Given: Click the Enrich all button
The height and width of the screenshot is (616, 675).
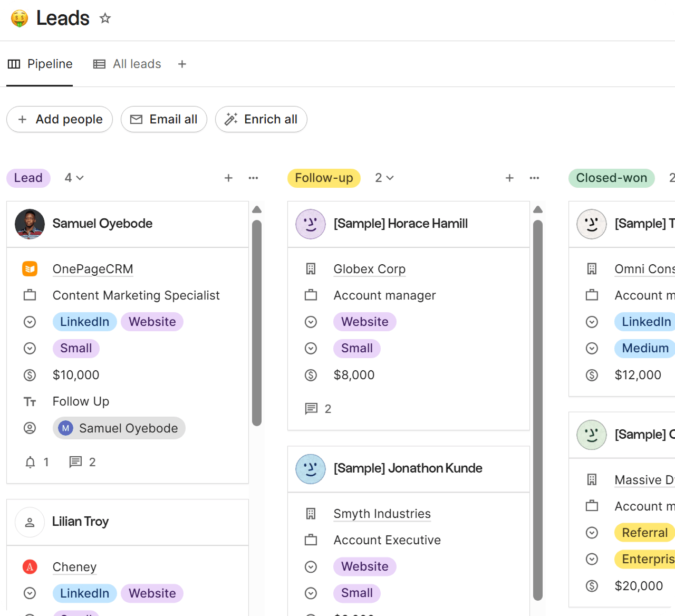Looking at the screenshot, I should click(261, 119).
